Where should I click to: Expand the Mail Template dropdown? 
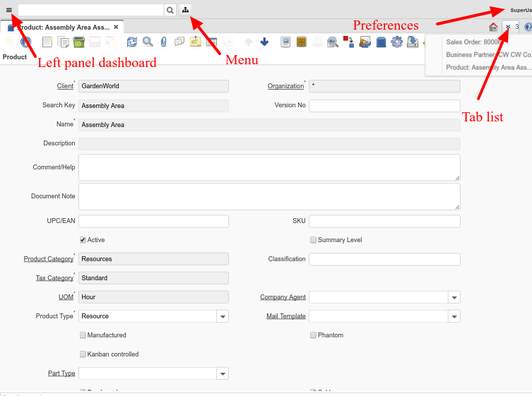coord(454,316)
